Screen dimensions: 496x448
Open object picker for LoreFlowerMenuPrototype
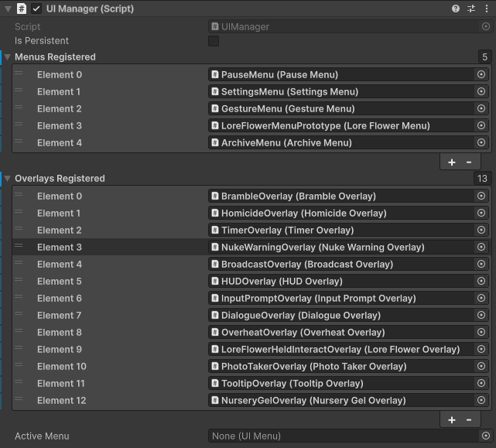481,125
